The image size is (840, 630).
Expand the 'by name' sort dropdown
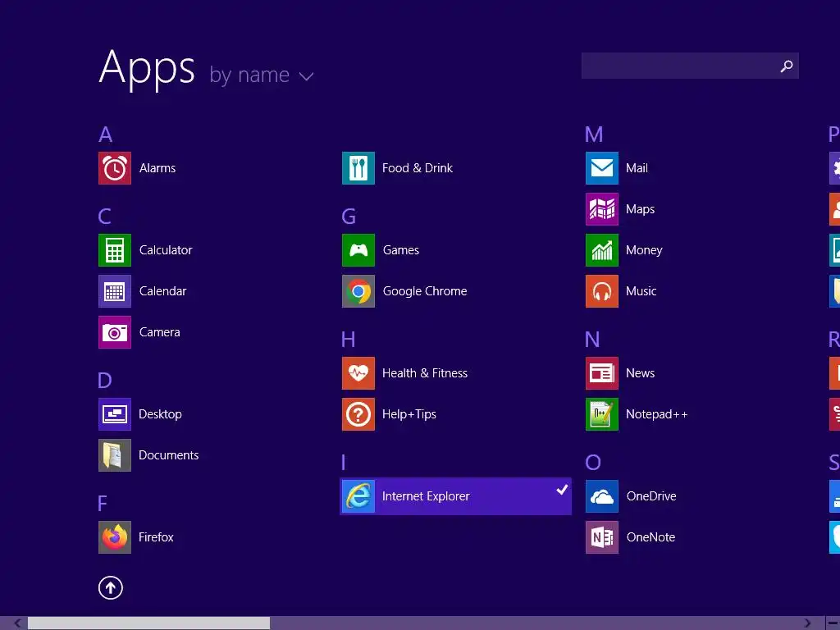262,75
